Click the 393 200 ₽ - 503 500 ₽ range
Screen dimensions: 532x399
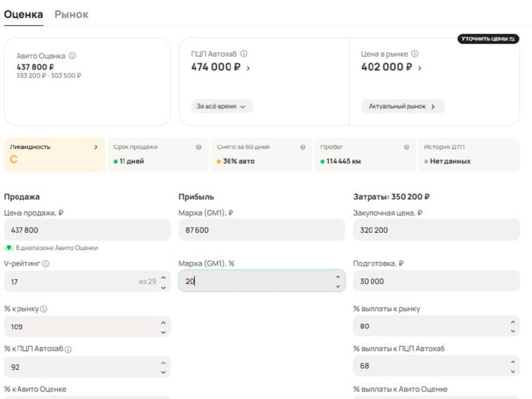pos(49,76)
